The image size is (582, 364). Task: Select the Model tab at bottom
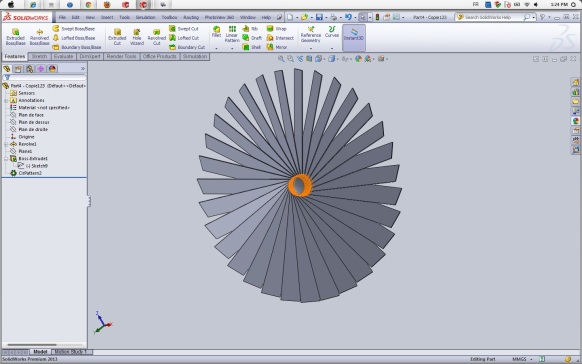tap(40, 352)
